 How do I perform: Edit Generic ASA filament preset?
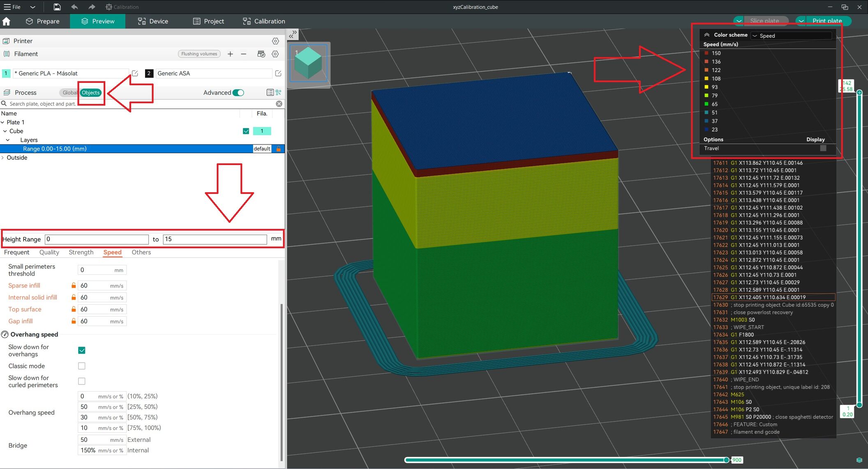pyautogui.click(x=278, y=73)
